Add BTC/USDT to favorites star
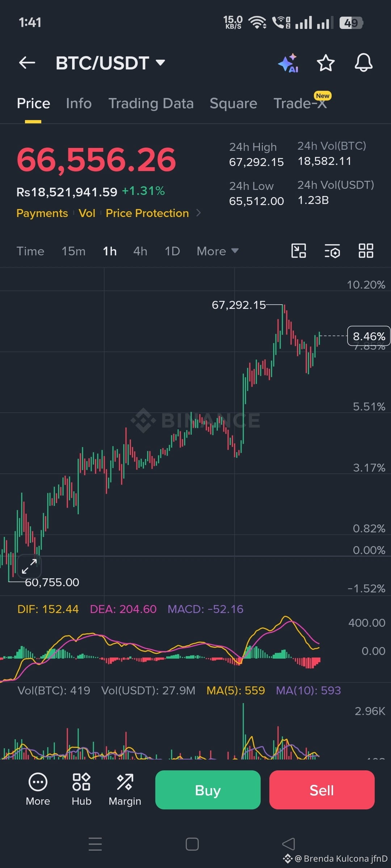This screenshot has width=391, height=868. [325, 63]
